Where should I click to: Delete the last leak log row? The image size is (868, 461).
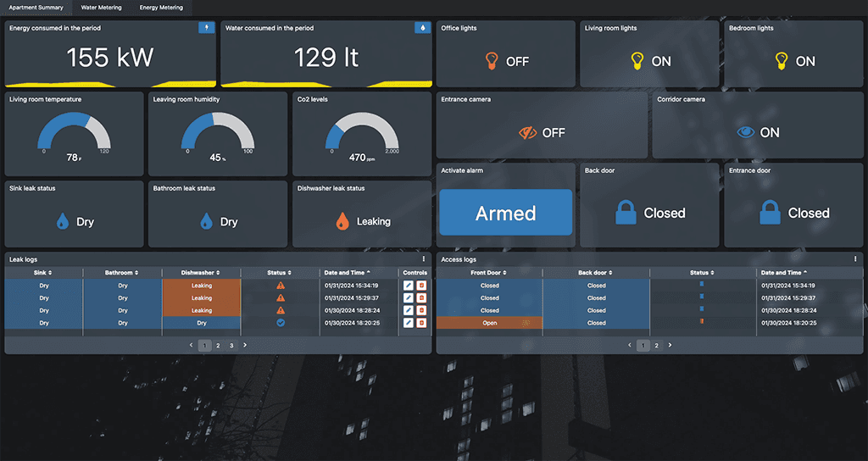point(420,323)
